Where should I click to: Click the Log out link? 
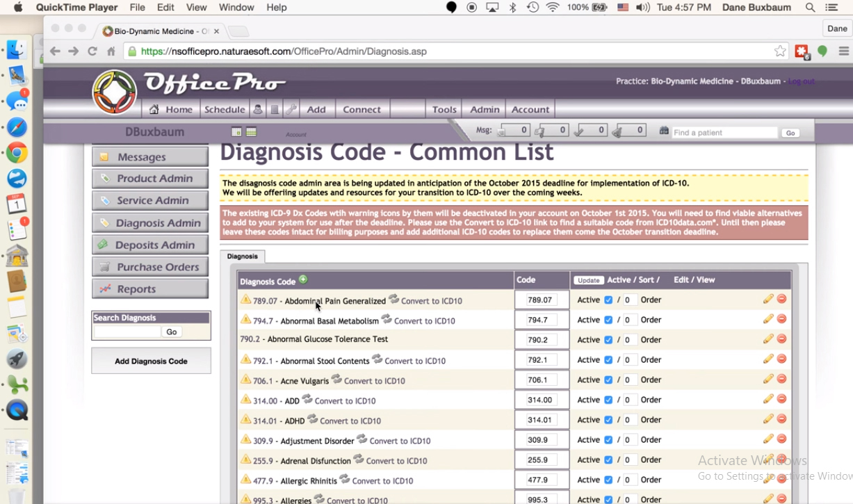[801, 81]
